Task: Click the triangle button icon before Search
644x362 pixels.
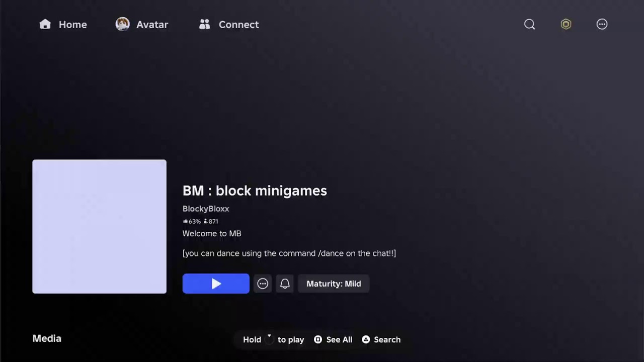Action: point(366,339)
